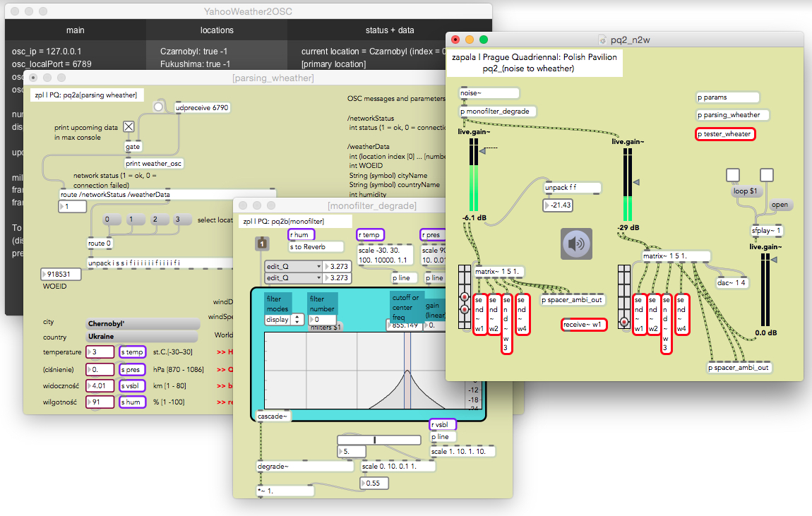812x516 pixels.
Task: Enable the toggle above loop $1
Action: pyautogui.click(x=734, y=175)
